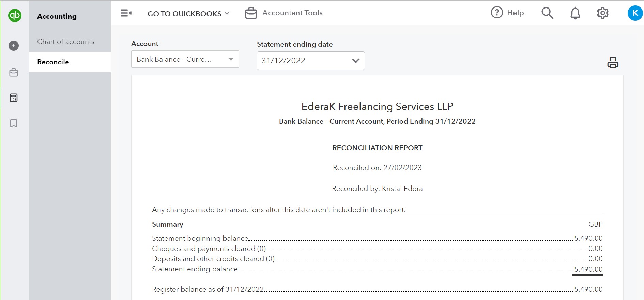Open the notifications bell
Screen dimensions: 644x300
pyautogui.click(x=575, y=13)
